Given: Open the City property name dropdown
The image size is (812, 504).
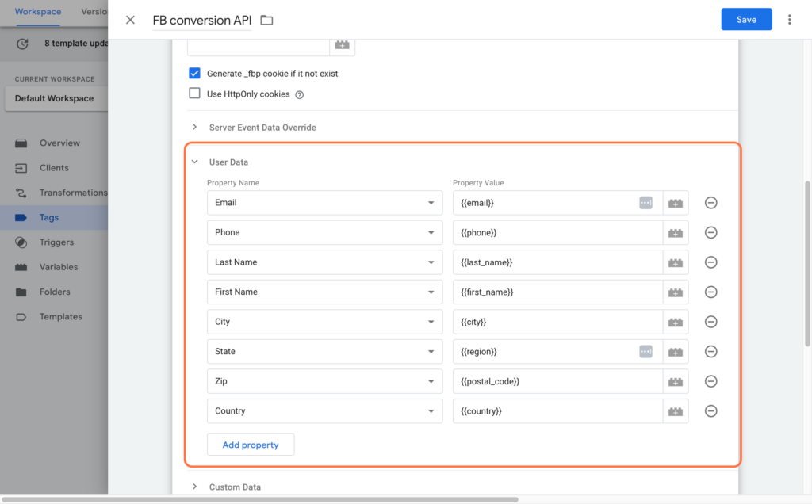Looking at the screenshot, I should coord(324,322).
